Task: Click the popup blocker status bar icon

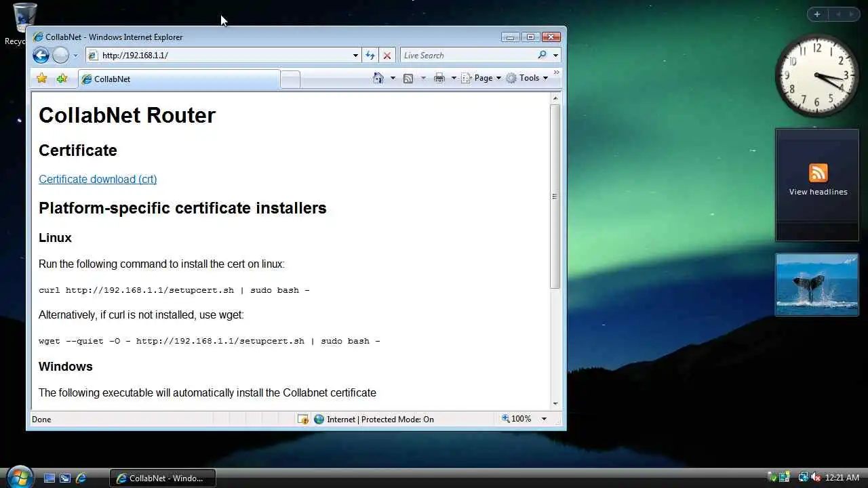Action: (x=303, y=419)
